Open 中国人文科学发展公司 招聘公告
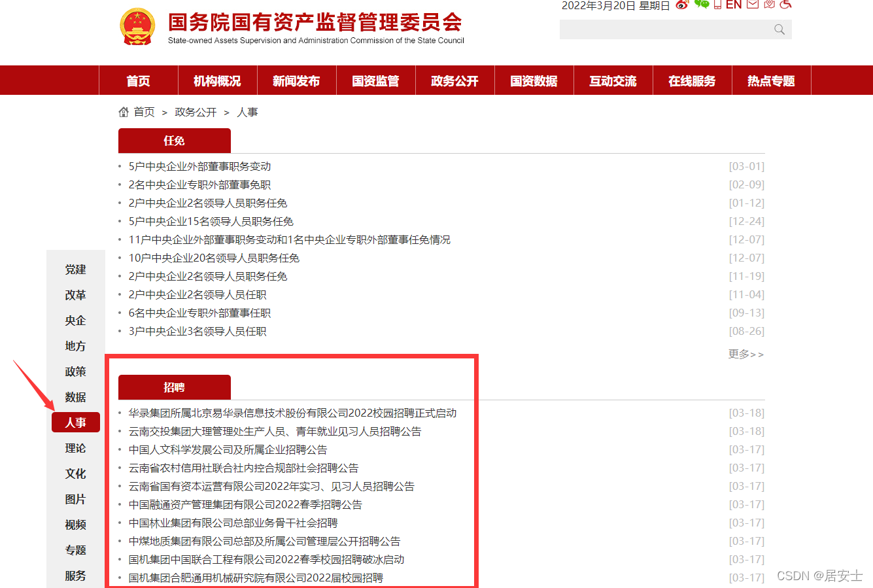 point(228,450)
